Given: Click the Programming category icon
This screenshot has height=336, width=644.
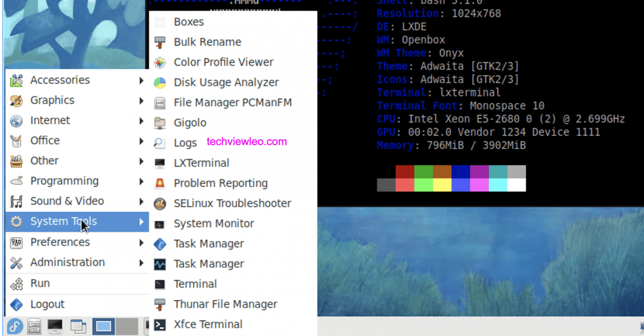Looking at the screenshot, I should click(16, 181).
